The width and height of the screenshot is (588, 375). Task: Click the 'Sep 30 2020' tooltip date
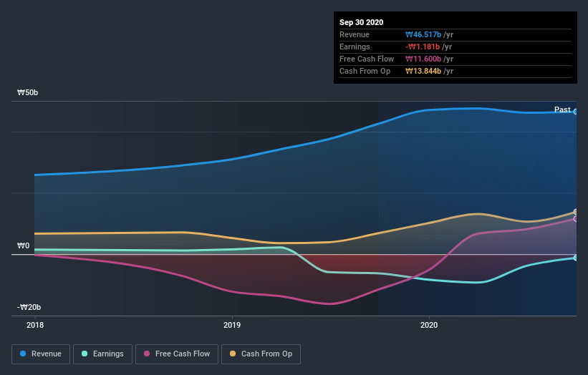[x=362, y=22]
